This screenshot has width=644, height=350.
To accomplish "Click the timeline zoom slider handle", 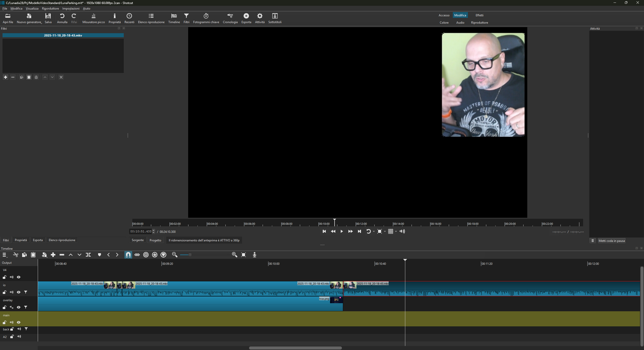I will coord(190,255).
